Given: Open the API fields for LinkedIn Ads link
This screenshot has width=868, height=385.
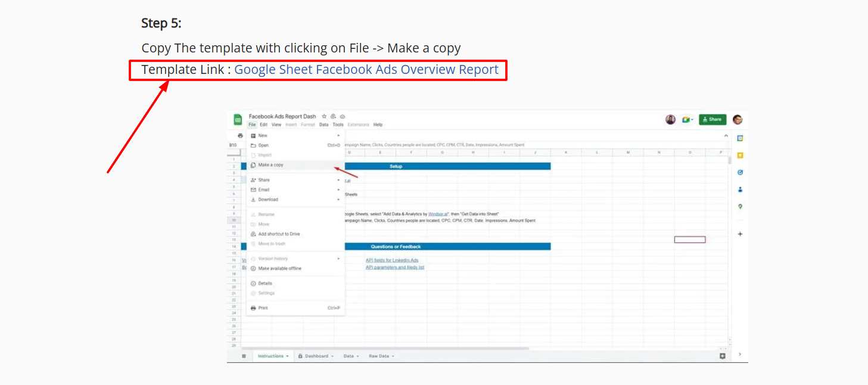Looking at the screenshot, I should (392, 260).
